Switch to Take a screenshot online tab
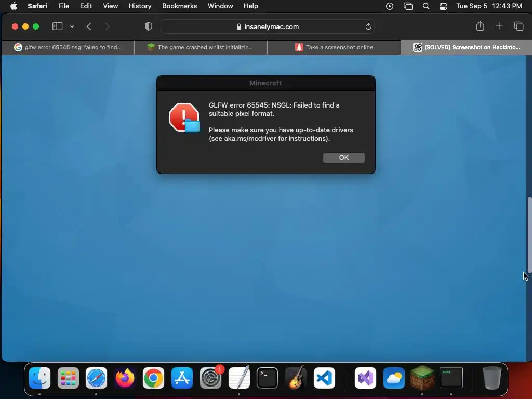 (334, 47)
